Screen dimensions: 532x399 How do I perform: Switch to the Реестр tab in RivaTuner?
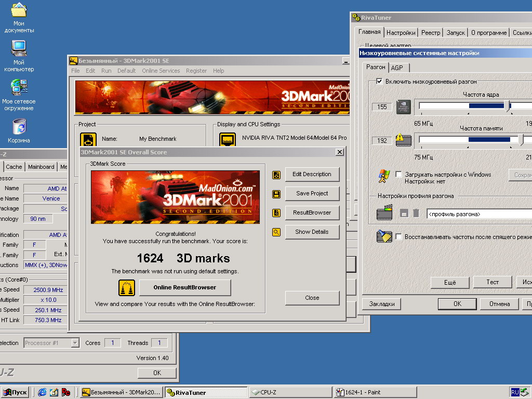tap(431, 33)
